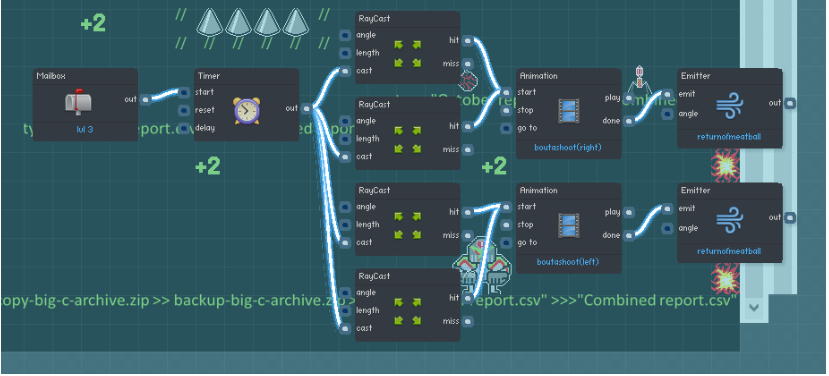Click the Timer node's delay input port
This screenshot has width=829, height=376.
pos(184,128)
